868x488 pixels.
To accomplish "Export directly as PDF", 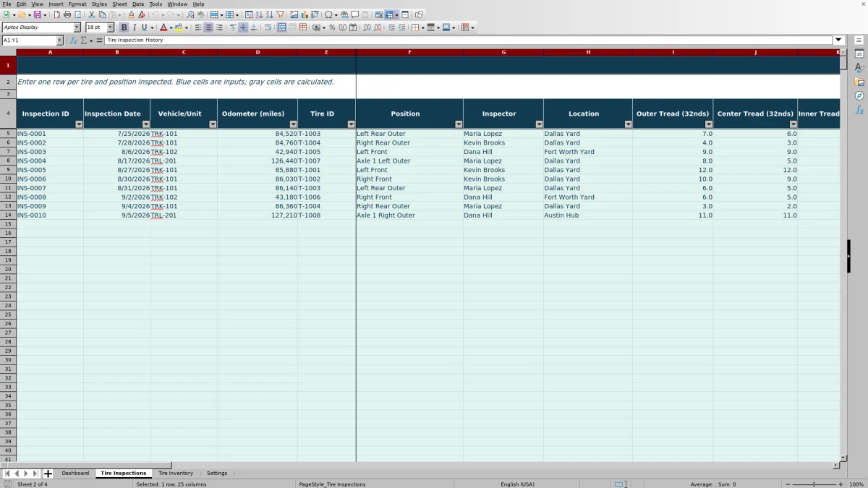I will pyautogui.click(x=56, y=14).
